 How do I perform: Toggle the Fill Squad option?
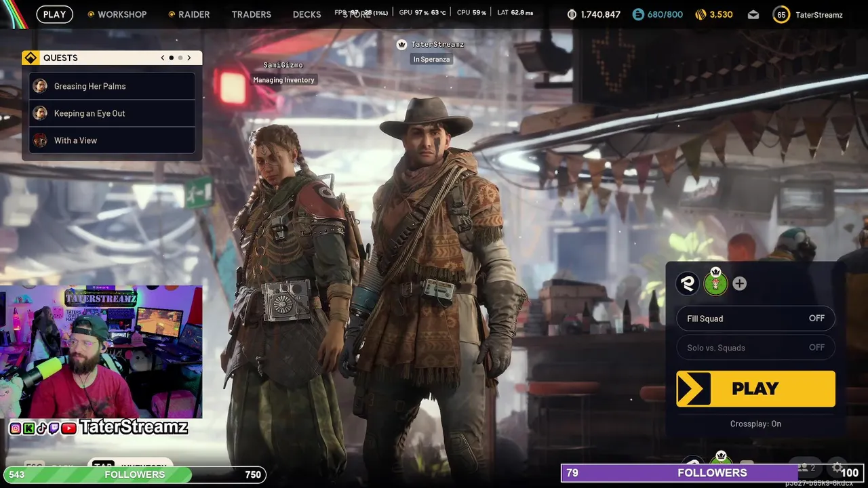(x=755, y=319)
